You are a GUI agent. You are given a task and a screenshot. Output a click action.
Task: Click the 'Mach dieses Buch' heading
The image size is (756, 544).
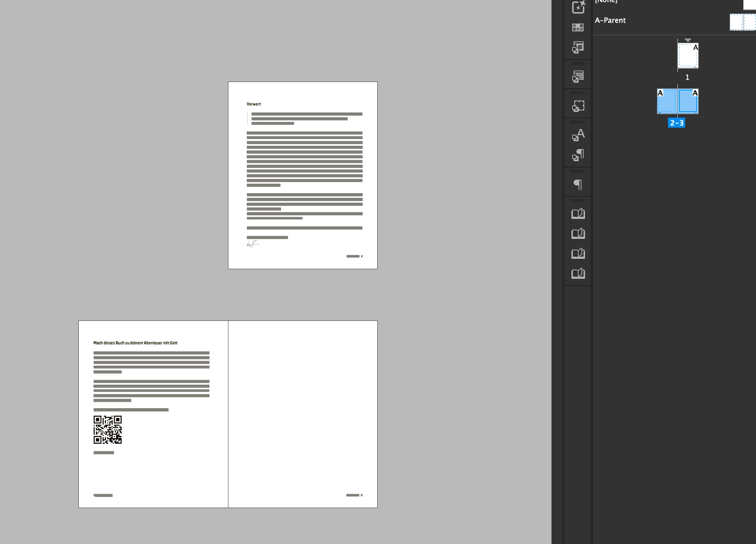click(x=135, y=343)
